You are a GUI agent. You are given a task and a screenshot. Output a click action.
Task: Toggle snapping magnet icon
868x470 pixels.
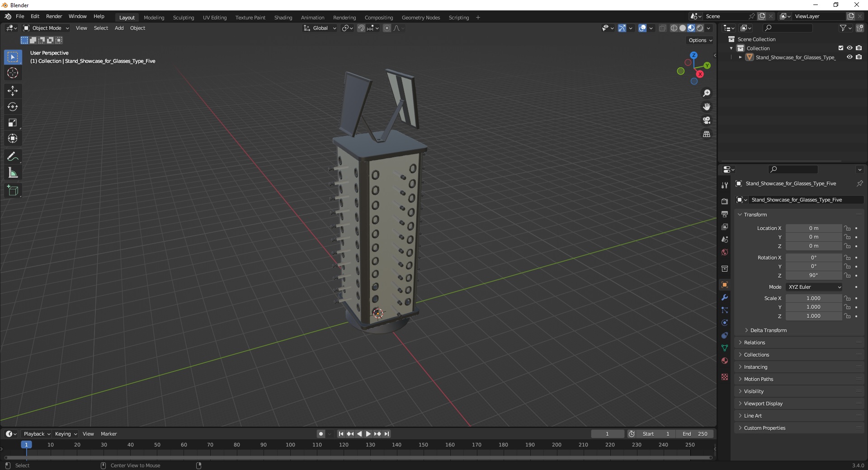coord(361,28)
